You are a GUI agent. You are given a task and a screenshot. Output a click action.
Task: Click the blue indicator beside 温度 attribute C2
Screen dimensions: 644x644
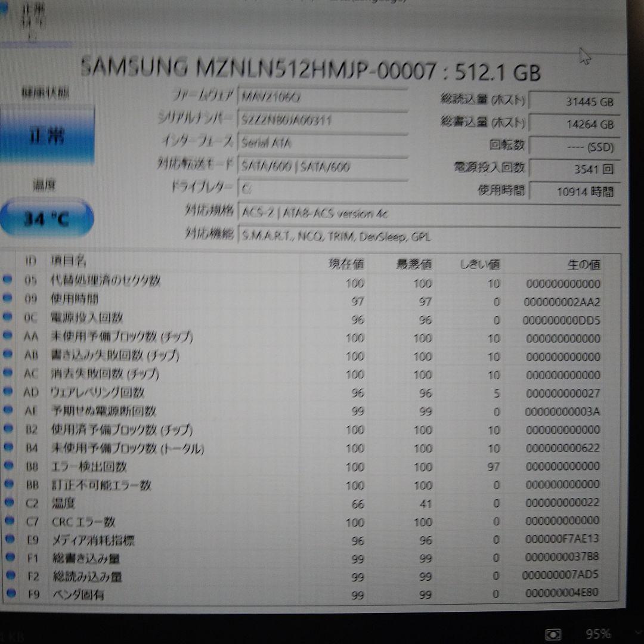[9, 503]
